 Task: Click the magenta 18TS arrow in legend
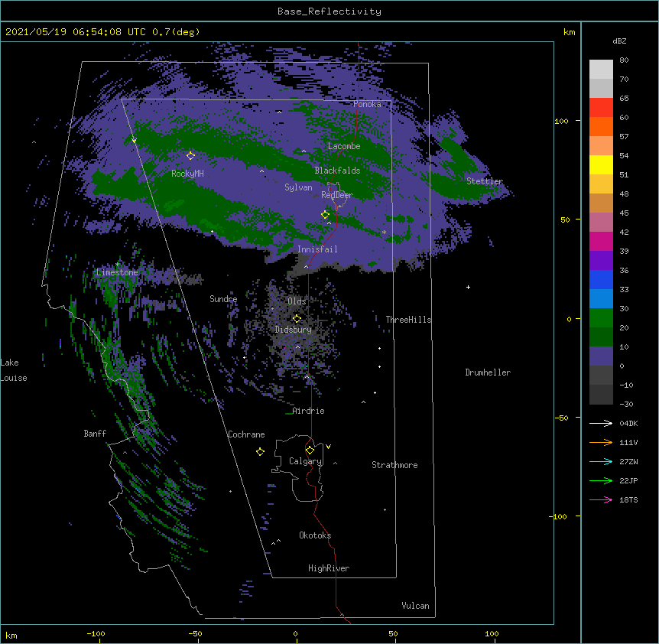pyautogui.click(x=601, y=499)
